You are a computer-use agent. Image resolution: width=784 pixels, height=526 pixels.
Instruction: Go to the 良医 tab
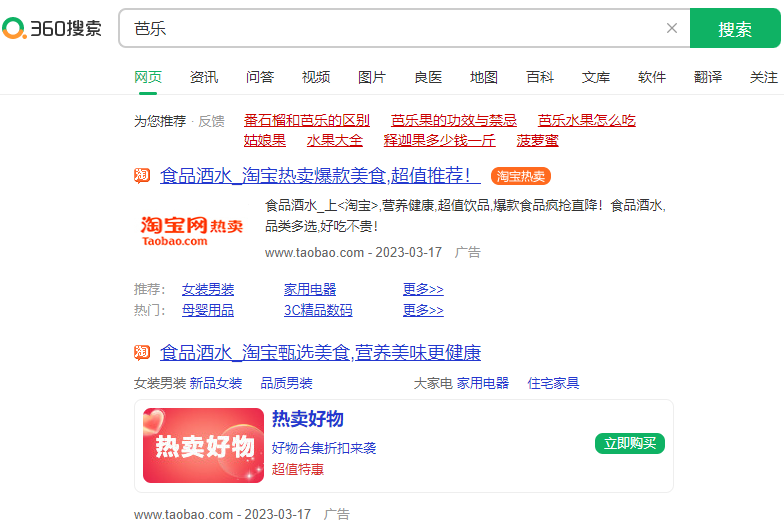(428, 77)
